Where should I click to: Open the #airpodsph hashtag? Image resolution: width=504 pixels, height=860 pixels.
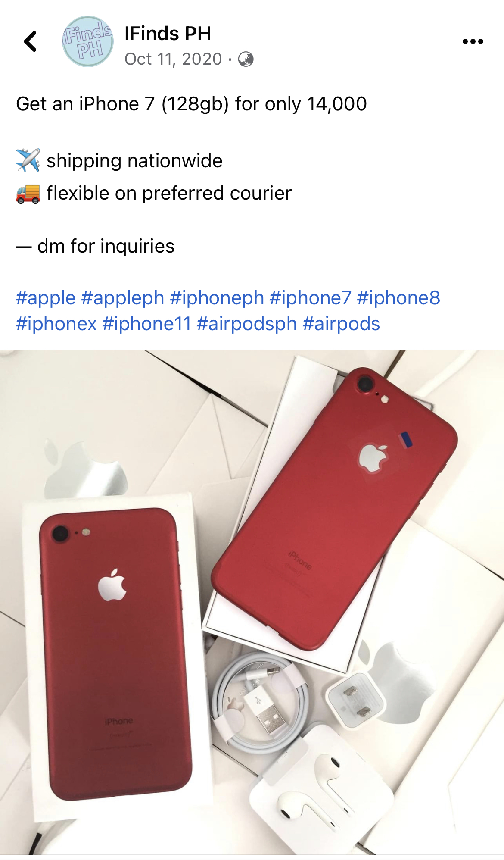(x=247, y=324)
